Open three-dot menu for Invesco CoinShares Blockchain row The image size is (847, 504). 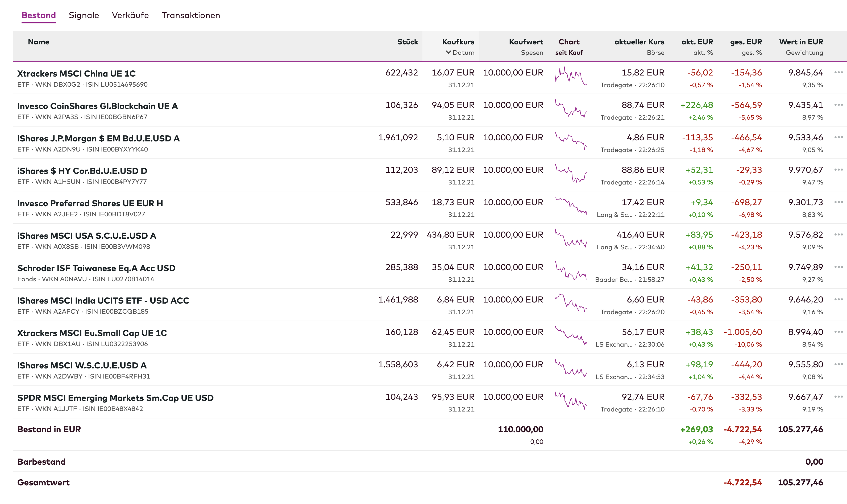(838, 105)
